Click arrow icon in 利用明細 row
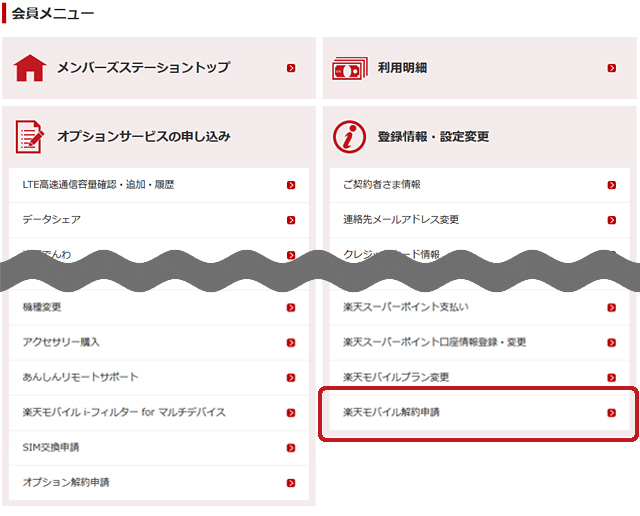Viewport: 640px width, 516px height. pos(611,68)
